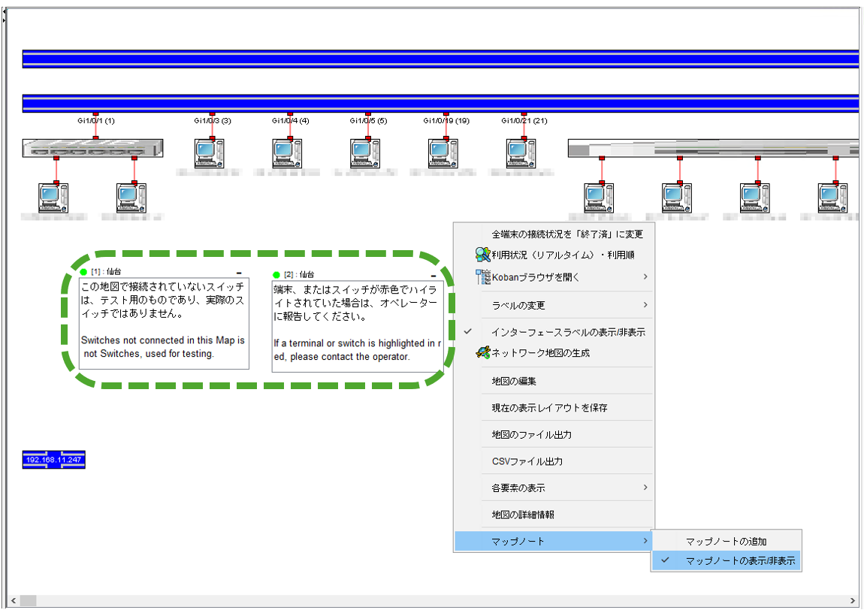Click the lower blue network bus bar
Viewport: 867px width, 616px height.
click(x=441, y=104)
